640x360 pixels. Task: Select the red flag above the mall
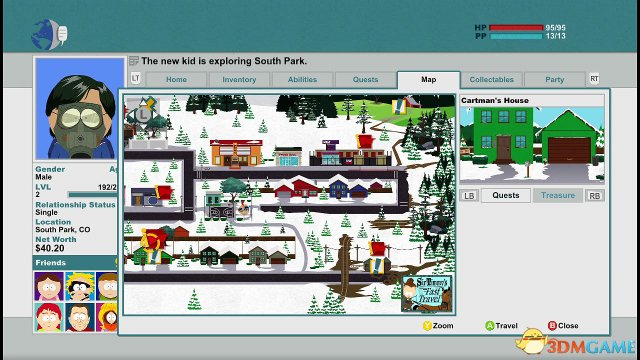(x=365, y=142)
